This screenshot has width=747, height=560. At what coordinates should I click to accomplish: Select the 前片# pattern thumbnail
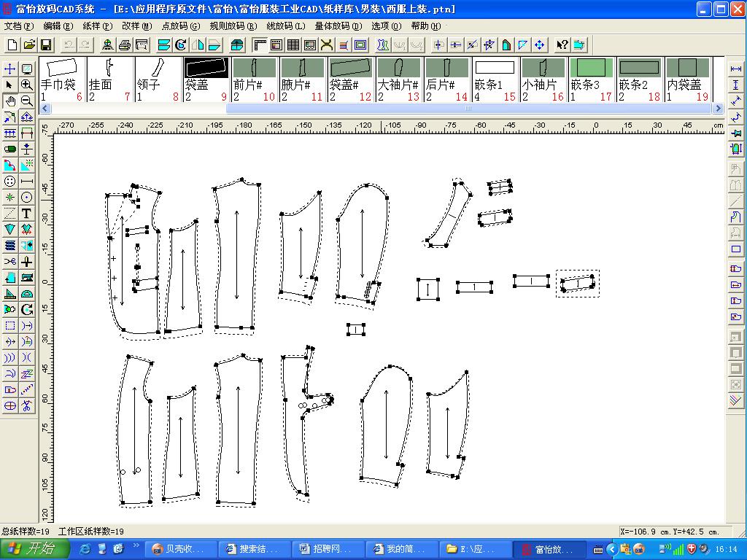[x=255, y=80]
